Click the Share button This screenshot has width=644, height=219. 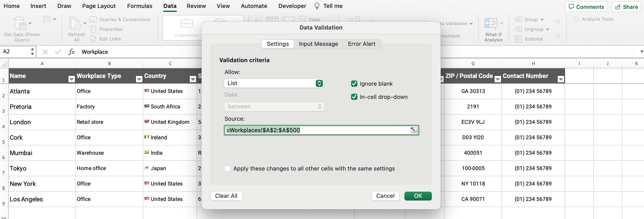[626, 7]
